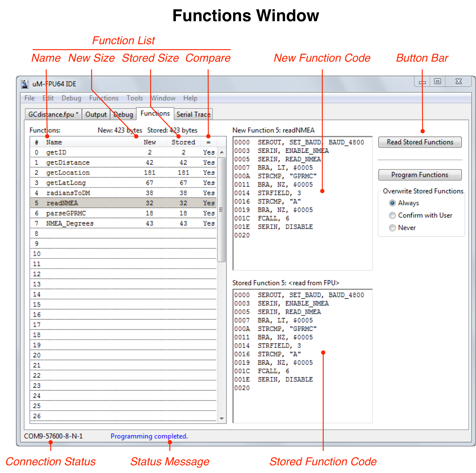Click new code line 0000 SEROUT SET_BAUD

299,142
